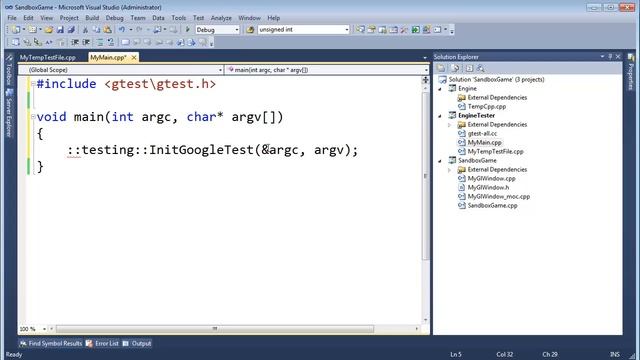Select SandboxGame.cpp file in Solution Explorer
This screenshot has height=360, width=640.
492,206
